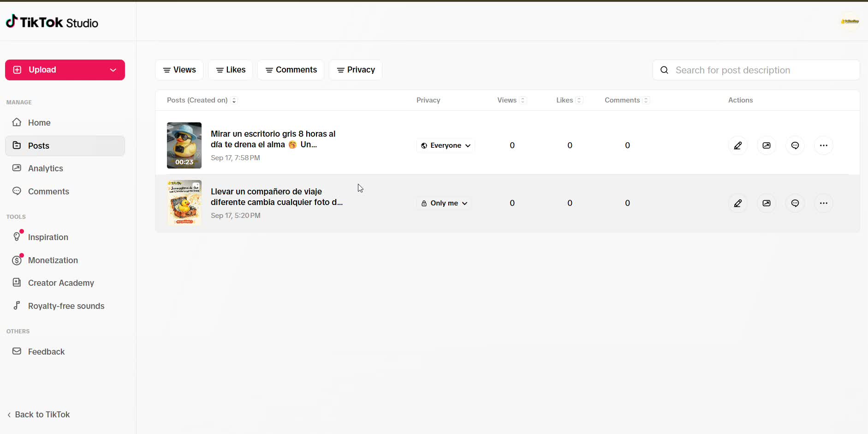This screenshot has width=868, height=434.
Task: Go to Home in sidebar
Action: coord(65,123)
